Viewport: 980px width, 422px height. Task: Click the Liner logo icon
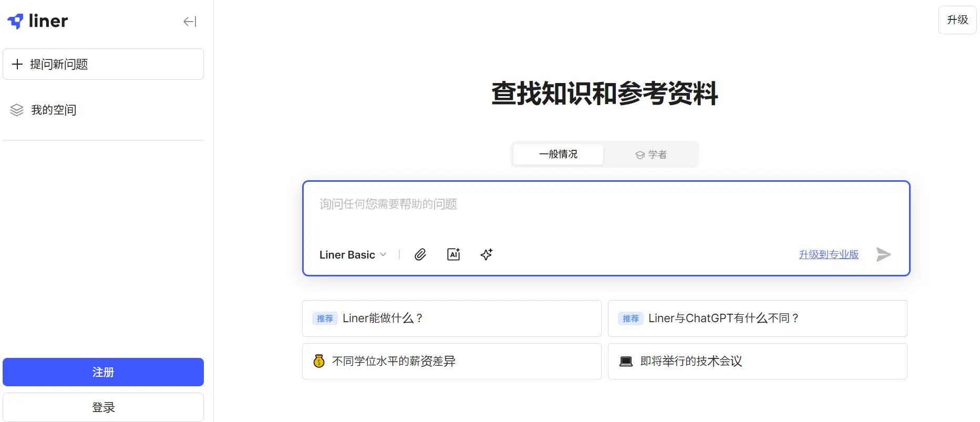point(16,21)
